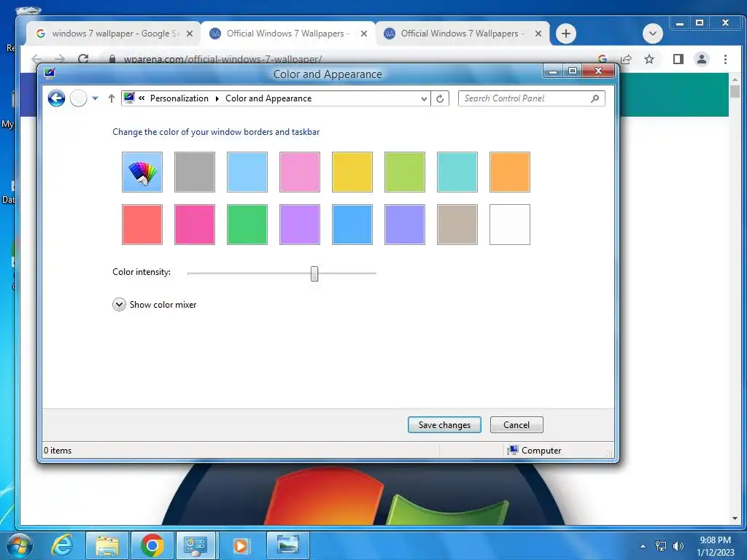Screen dimensions: 747x560
Task: Select the lime green color swatch
Action: [404, 172]
